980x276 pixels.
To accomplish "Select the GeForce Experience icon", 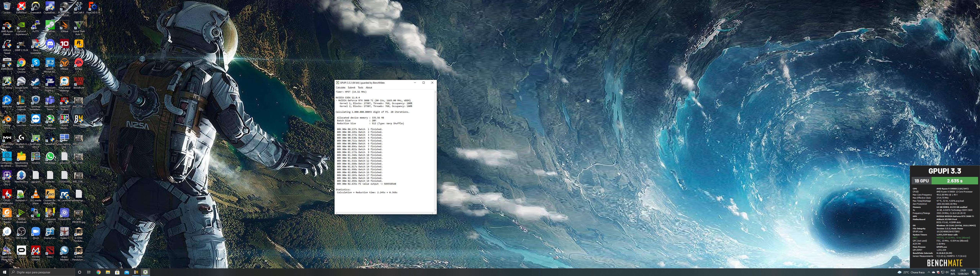I will click(x=21, y=28).
